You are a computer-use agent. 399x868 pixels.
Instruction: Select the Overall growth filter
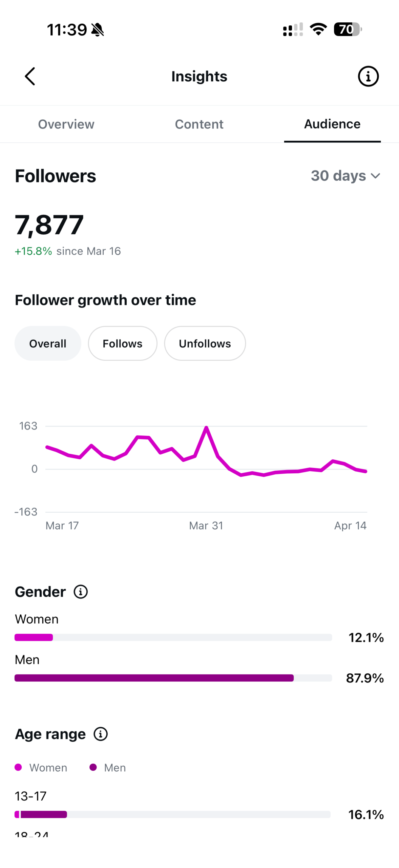click(x=48, y=343)
